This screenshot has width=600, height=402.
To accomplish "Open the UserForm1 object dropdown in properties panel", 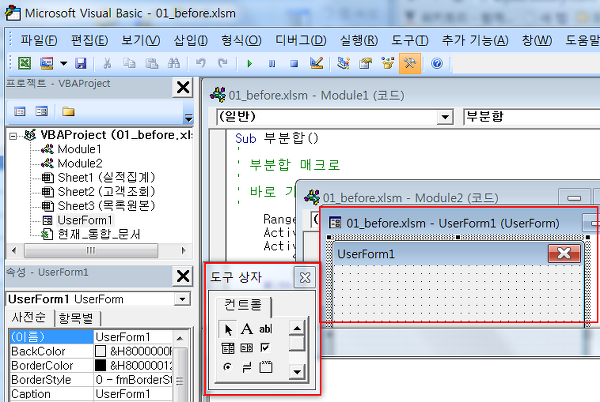I will pyautogui.click(x=182, y=299).
